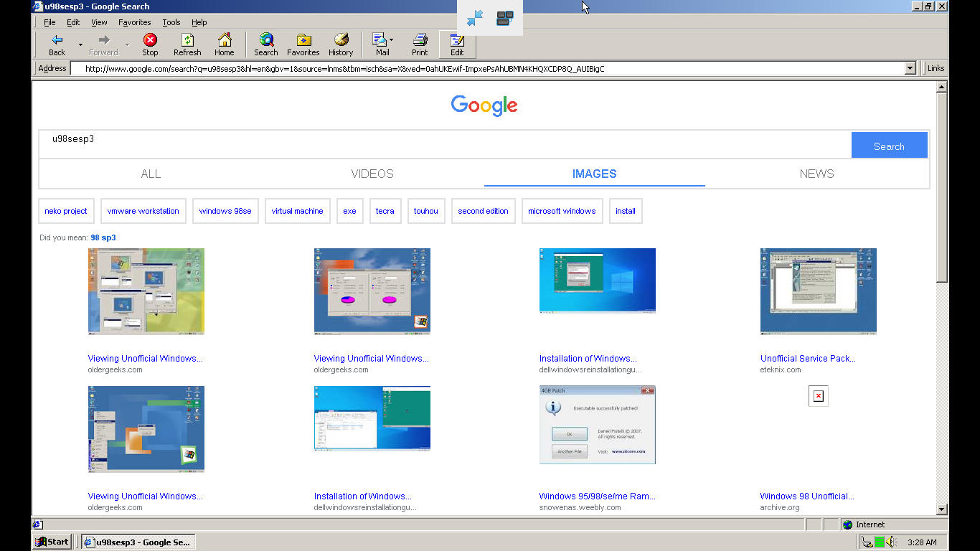The image size is (980, 551).
Task: Click the Google search input field
Action: click(x=445, y=144)
